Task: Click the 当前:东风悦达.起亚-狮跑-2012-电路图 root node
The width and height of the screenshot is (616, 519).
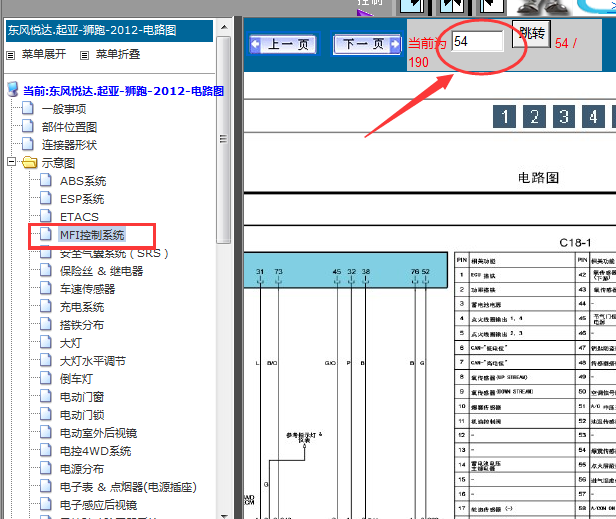Action: coord(123,91)
